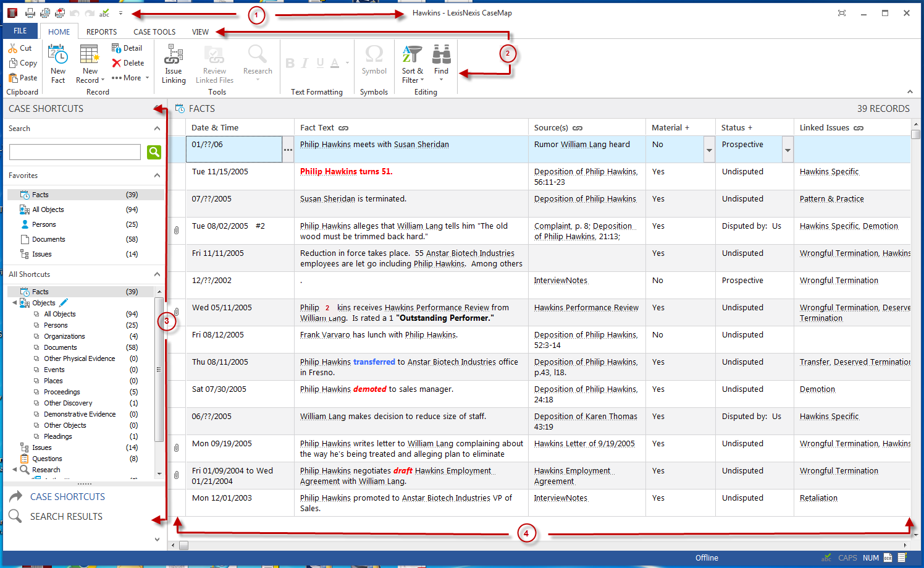Viewport: 924px width, 568px height.
Task: Click the search input field in Case Shortcuts
Action: (75, 152)
